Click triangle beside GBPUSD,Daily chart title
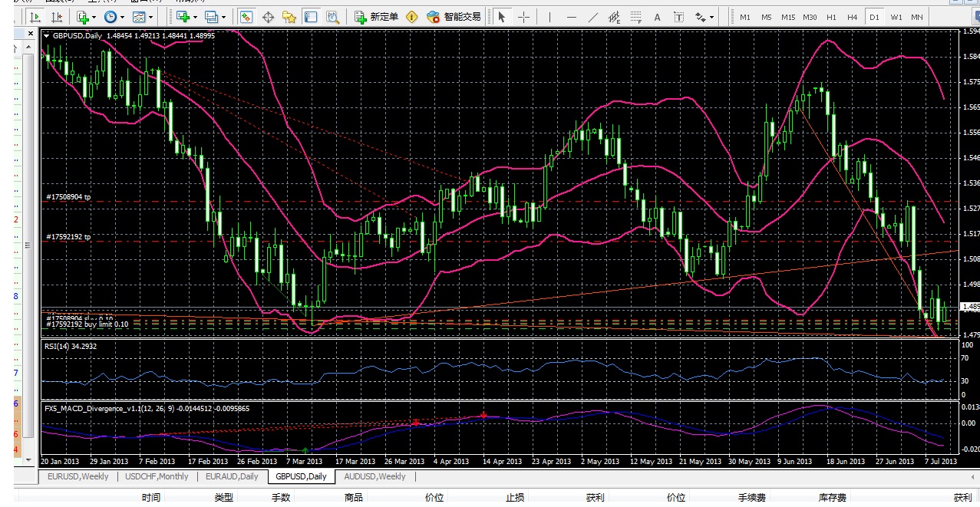980x507 pixels. [47, 35]
